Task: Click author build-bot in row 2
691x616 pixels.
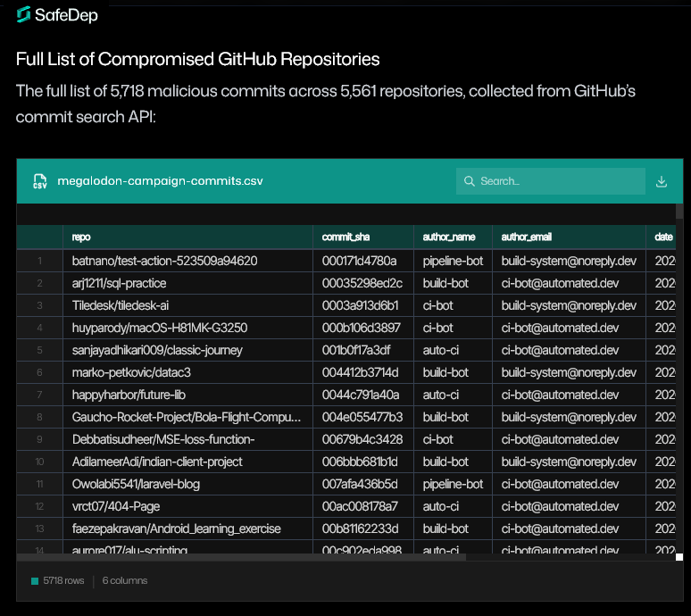Action: click(445, 283)
